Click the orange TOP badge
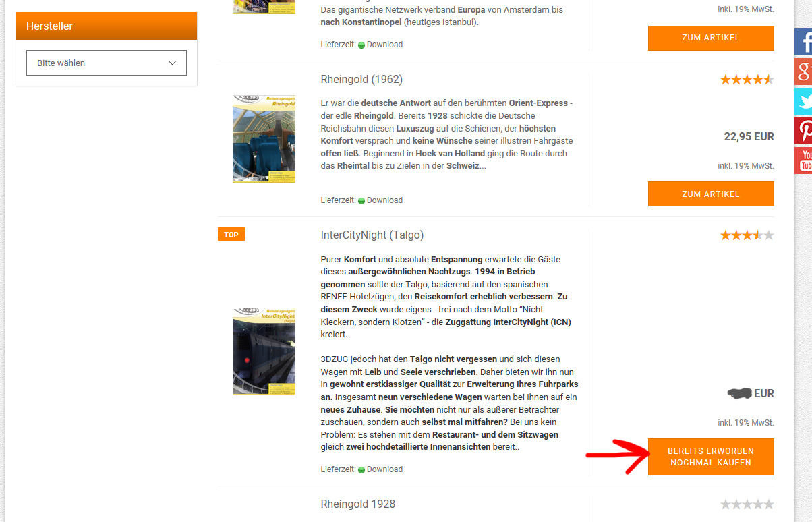Image resolution: width=812 pixels, height=522 pixels. (231, 235)
